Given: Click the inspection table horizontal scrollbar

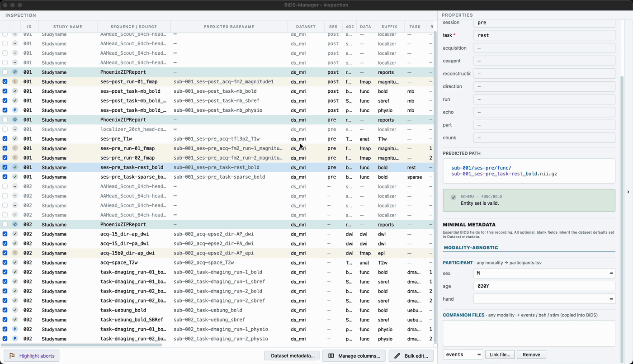Looking at the screenshot, I should tap(82, 345).
